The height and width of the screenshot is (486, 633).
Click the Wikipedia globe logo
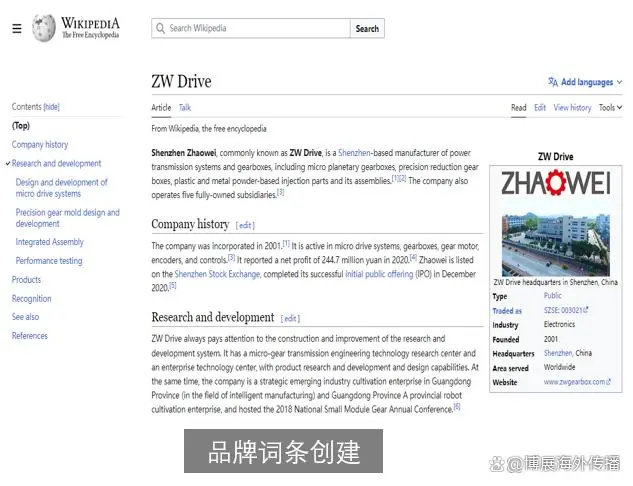click(x=43, y=28)
